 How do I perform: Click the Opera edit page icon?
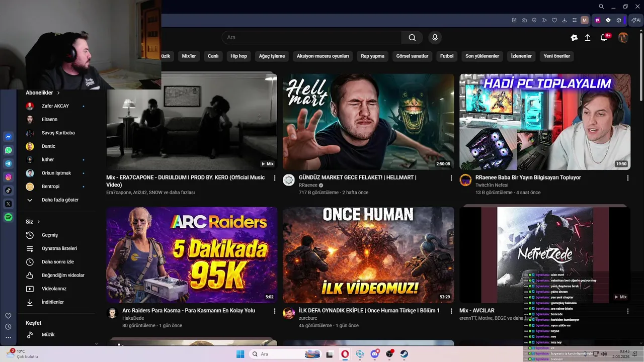pos(514,20)
